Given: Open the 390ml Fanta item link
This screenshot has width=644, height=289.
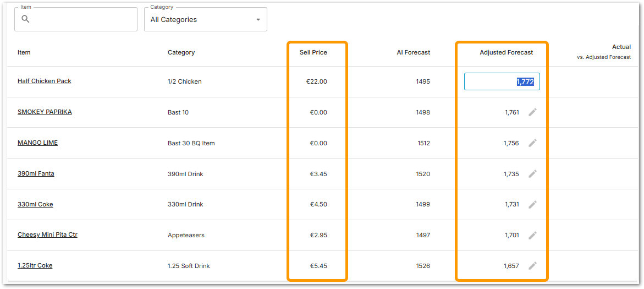Looking at the screenshot, I should [36, 173].
